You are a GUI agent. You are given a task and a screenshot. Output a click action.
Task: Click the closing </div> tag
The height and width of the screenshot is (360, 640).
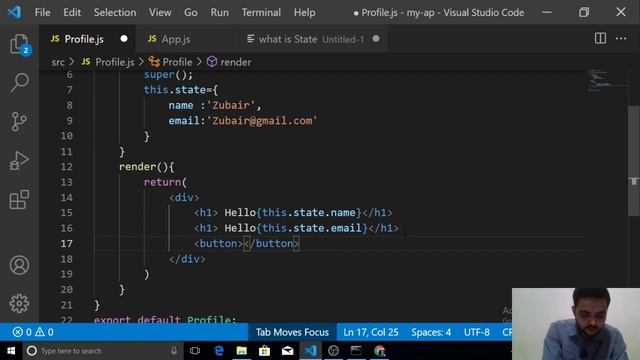(x=187, y=259)
